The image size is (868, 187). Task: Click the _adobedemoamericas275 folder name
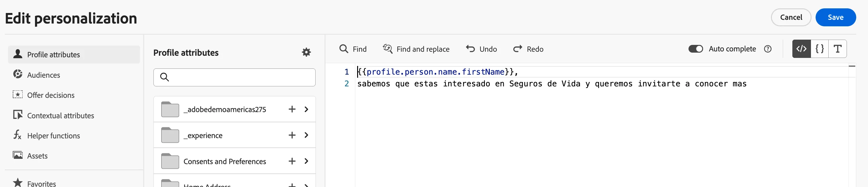(x=225, y=109)
